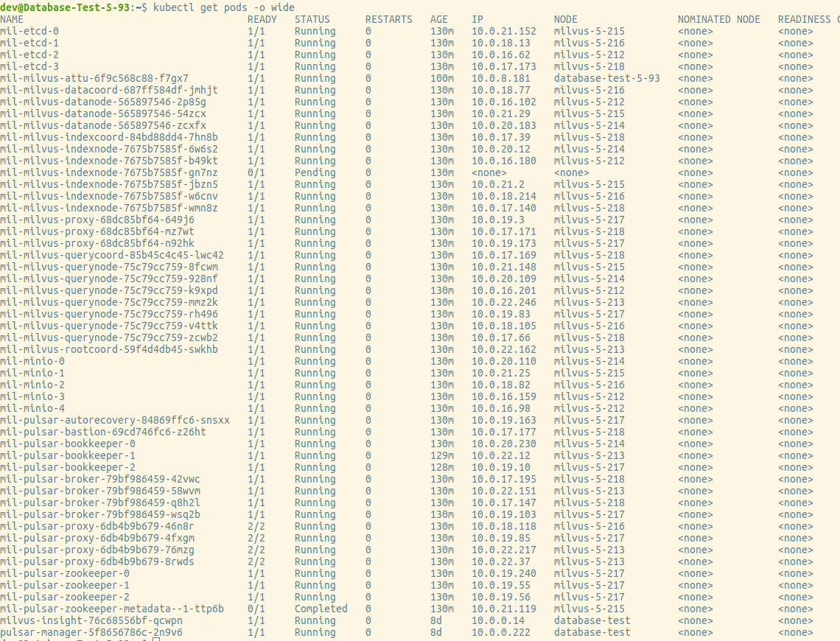Image resolution: width=840 pixels, height=641 pixels.
Task: Select the Pending status of indexnode-gn7nz pod
Action: coord(312,172)
